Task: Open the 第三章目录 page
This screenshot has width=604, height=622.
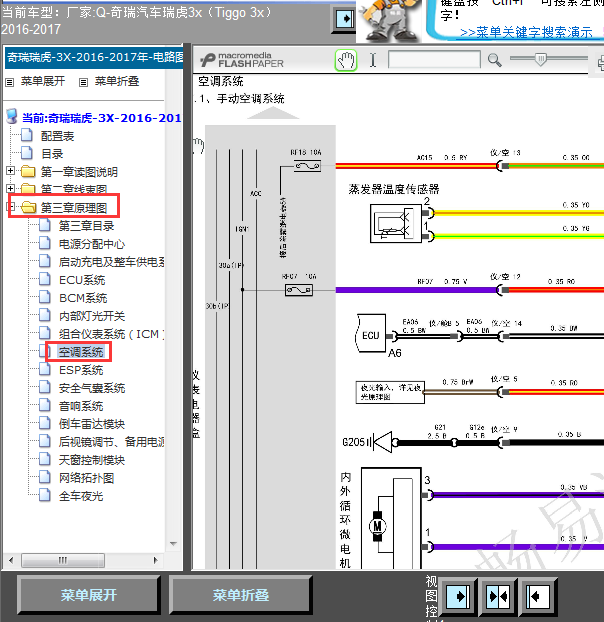Action: [86, 226]
